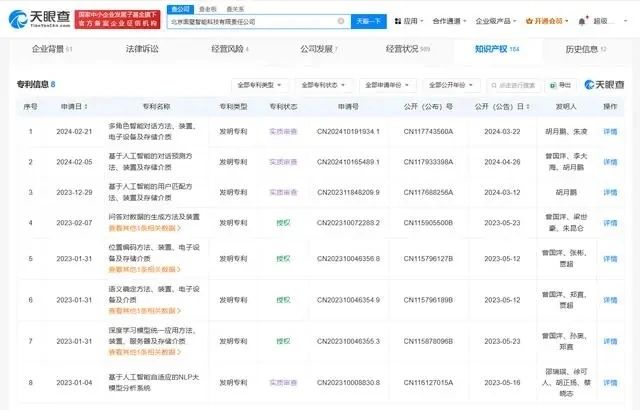Screen dimensions: 640x410
Task: Click publication date 2023-05-16
Action: coord(502,383)
